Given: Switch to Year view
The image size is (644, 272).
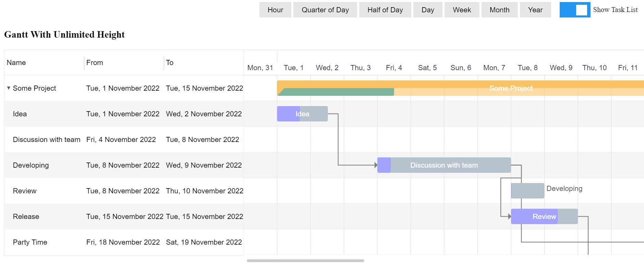Looking at the screenshot, I should [x=535, y=10].
